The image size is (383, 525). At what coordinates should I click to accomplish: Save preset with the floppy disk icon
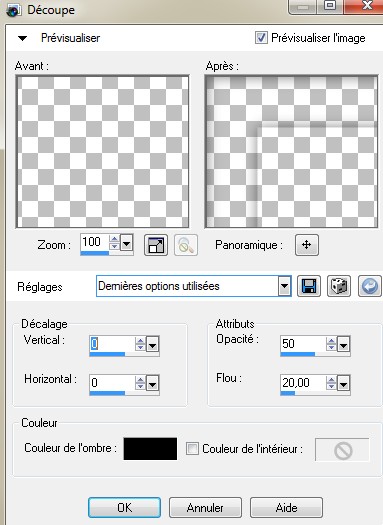[309, 286]
